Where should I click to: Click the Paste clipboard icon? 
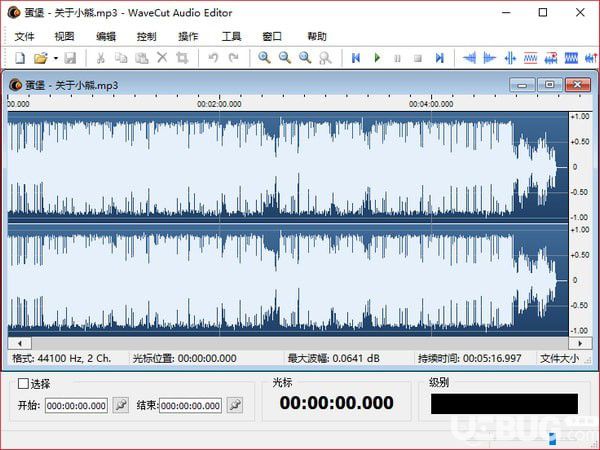142,58
